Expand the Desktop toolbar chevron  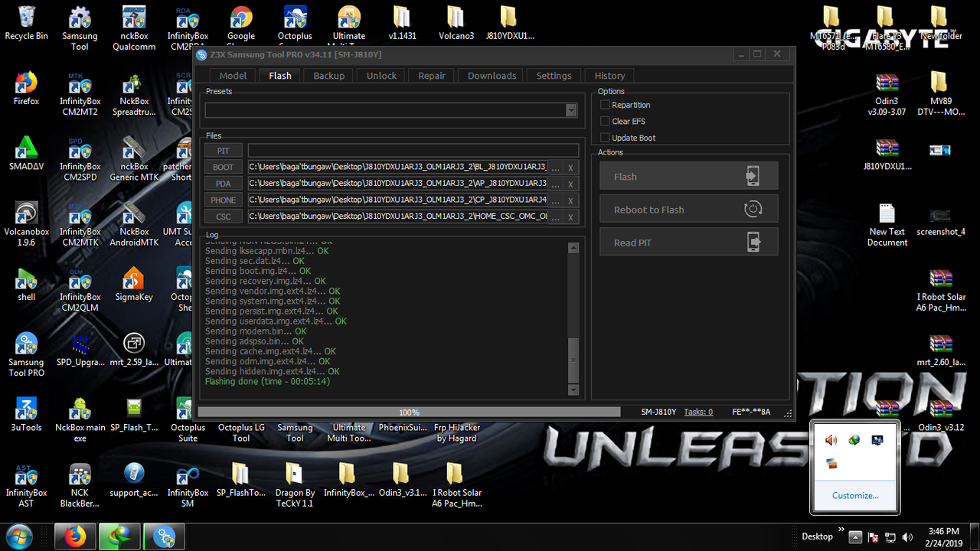click(x=841, y=530)
